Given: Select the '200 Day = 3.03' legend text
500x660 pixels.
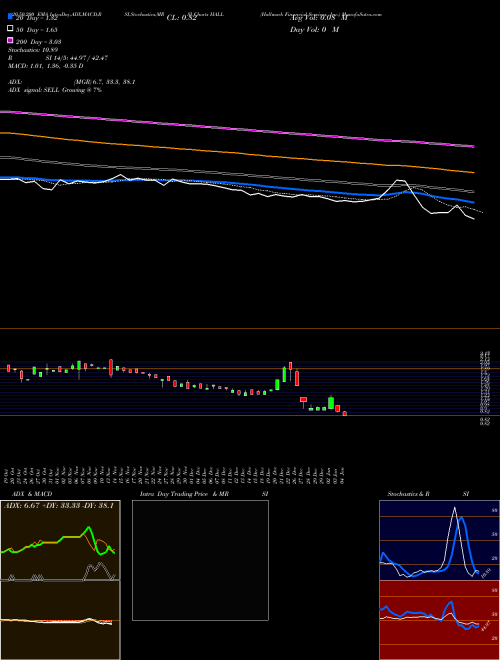Looking at the screenshot, I should tap(39, 42).
